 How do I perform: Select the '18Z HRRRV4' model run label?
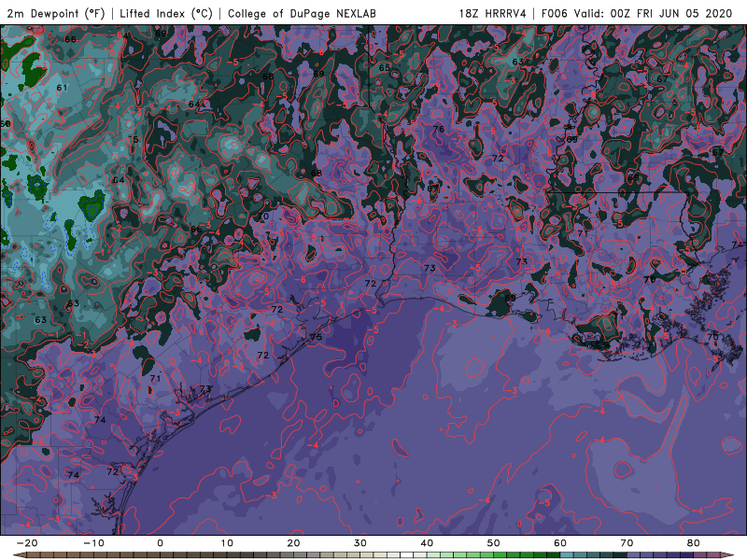pyautogui.click(x=492, y=13)
